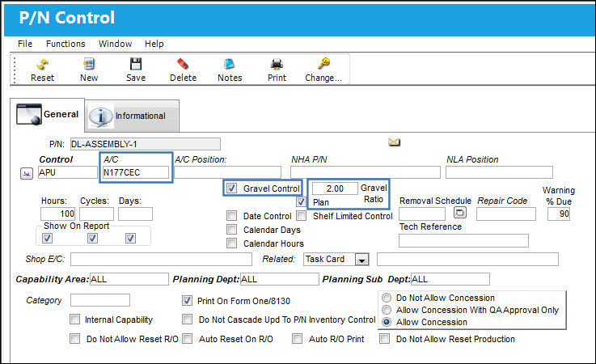This screenshot has width=596, height=364.
Task: Expand the Related Task Card dropdown
Action: point(361,260)
